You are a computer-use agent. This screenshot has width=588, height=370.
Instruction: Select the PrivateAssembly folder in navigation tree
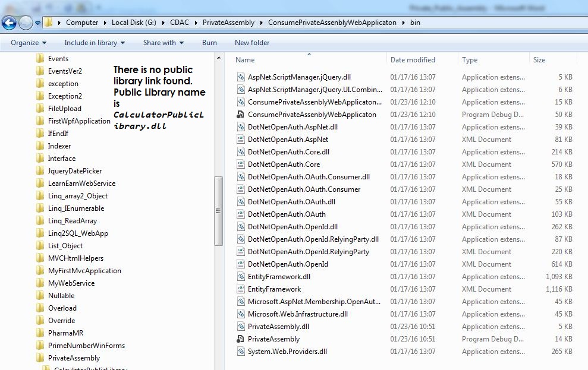click(74, 358)
